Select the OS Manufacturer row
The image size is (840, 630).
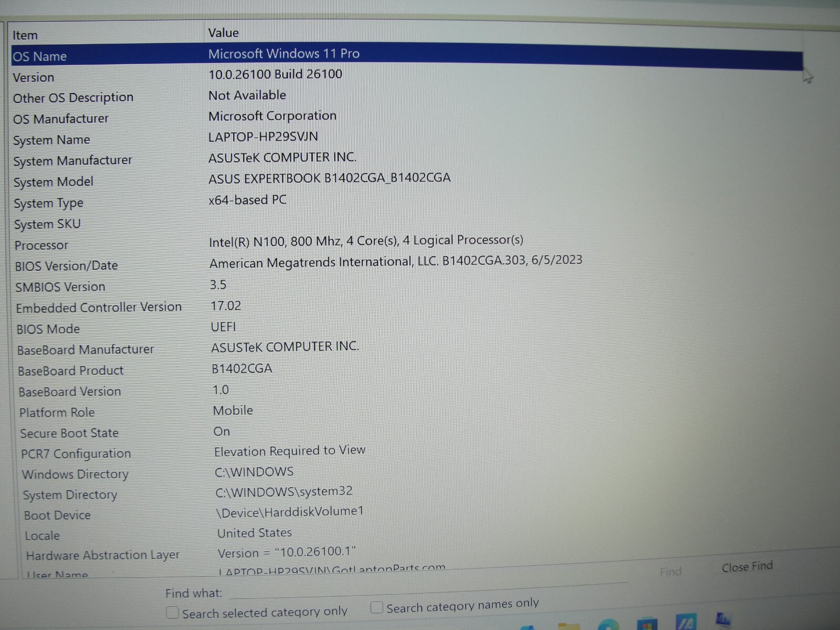(x=407, y=118)
